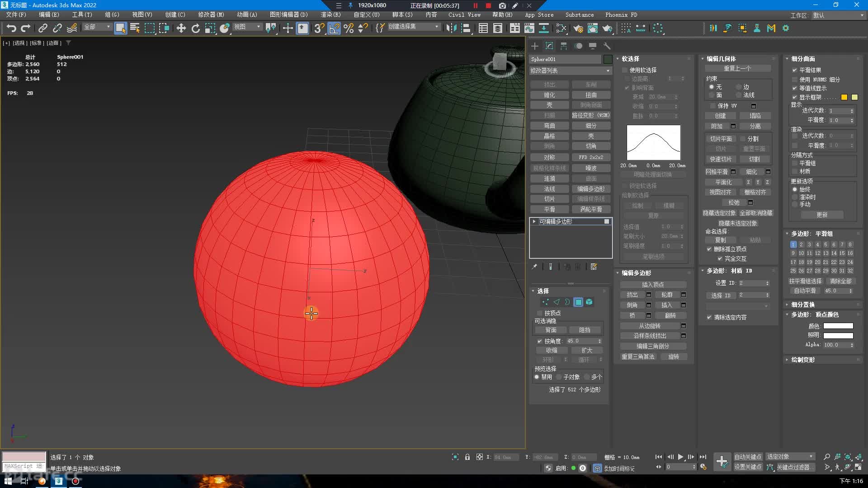Click the 插入顶点 button
Viewport: 868px width, 488px height.
[653, 285]
